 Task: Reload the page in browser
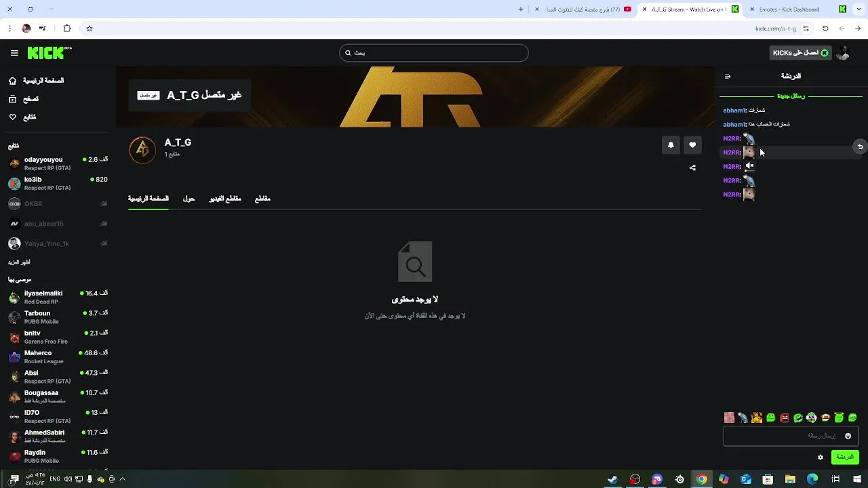pos(825,28)
